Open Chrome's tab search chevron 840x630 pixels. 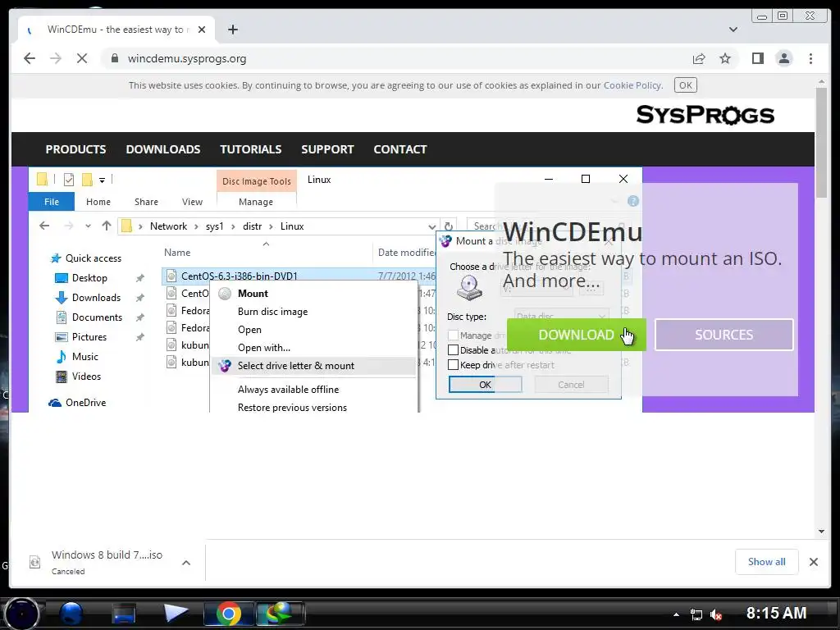733,30
